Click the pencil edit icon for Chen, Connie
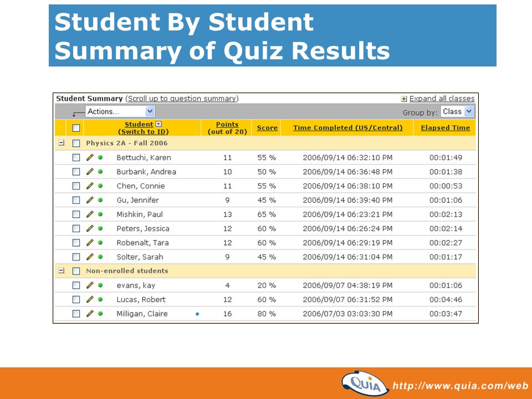The height and width of the screenshot is (399, 532). pyautogui.click(x=90, y=186)
